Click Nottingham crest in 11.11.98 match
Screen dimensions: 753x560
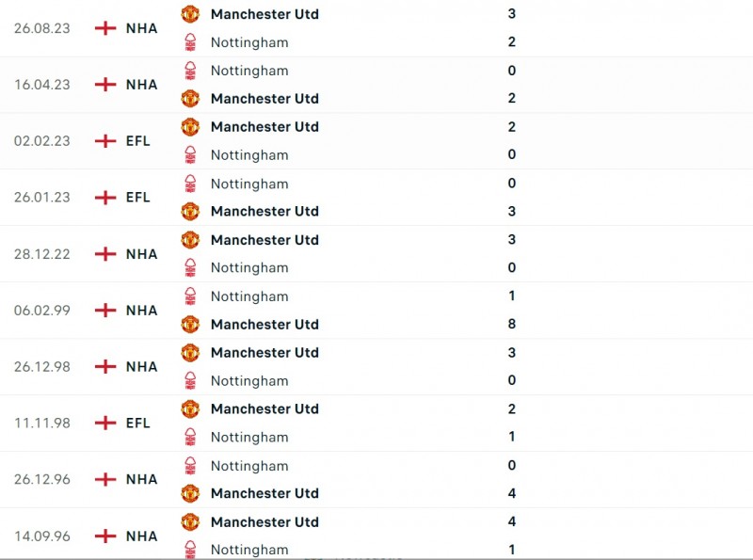coord(190,437)
